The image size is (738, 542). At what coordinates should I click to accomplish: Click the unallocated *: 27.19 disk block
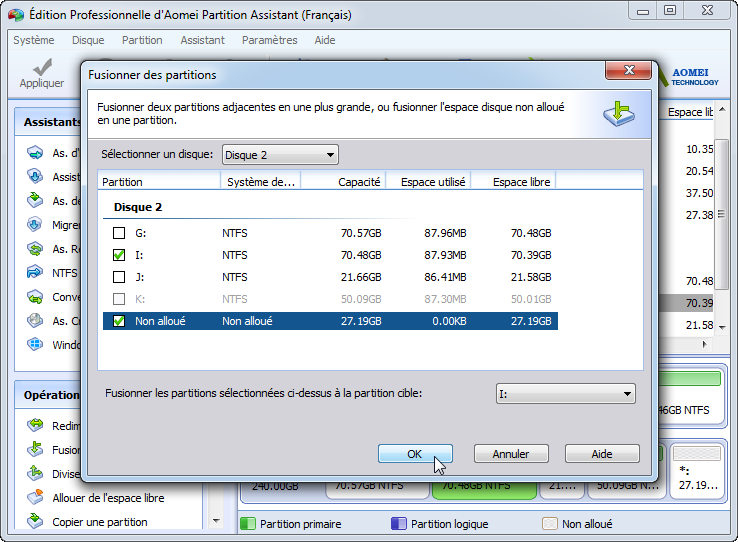pos(698,470)
